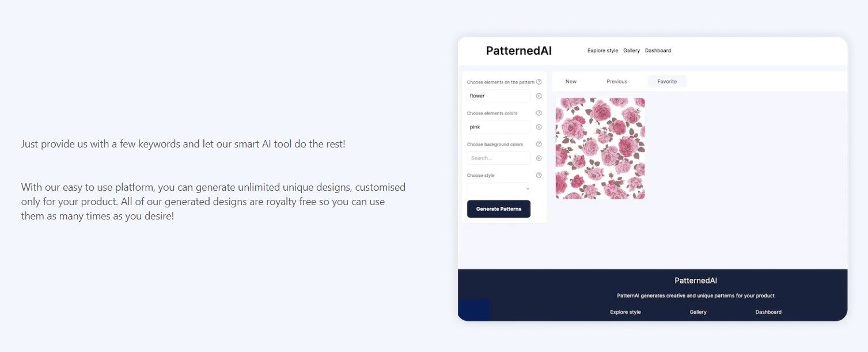Click the add icon next to flower field
Screen dimensions: 868x352
[x=539, y=96]
